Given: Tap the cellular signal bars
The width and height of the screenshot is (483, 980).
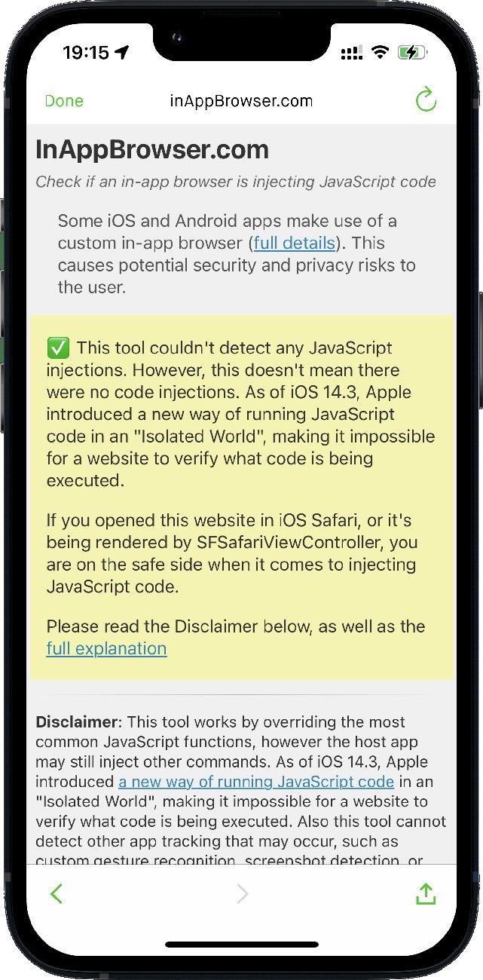Looking at the screenshot, I should tap(352, 53).
